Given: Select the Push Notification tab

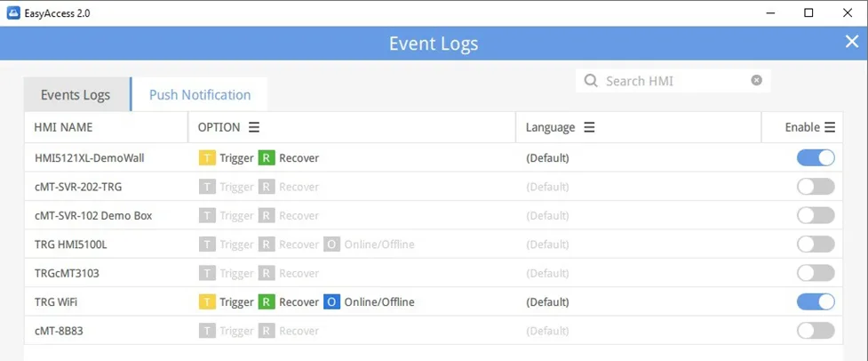Looking at the screenshot, I should [200, 94].
